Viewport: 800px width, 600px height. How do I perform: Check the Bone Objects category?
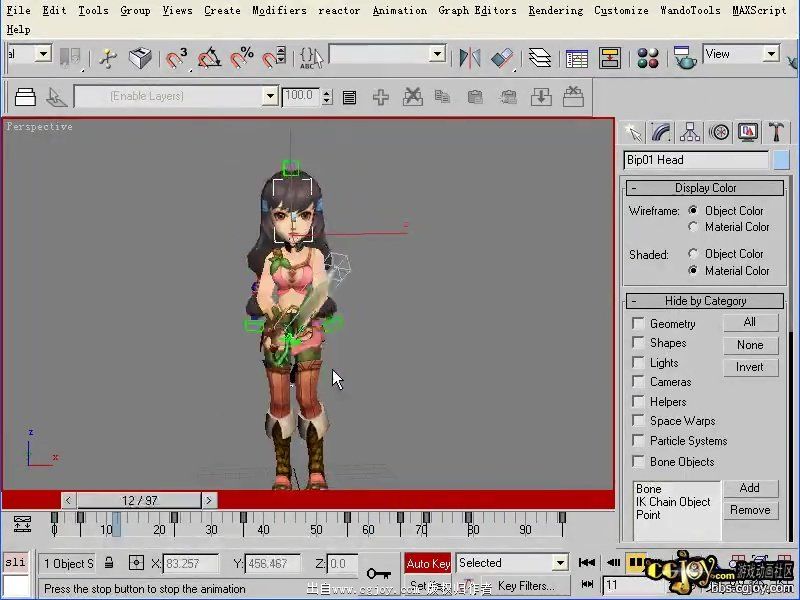pos(638,461)
